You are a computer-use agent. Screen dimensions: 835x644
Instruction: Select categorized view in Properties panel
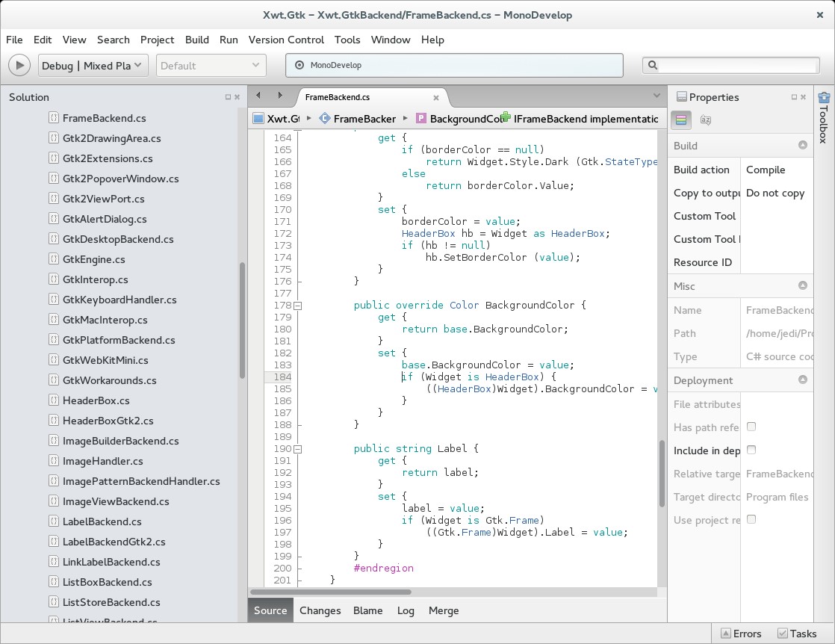[x=681, y=120]
